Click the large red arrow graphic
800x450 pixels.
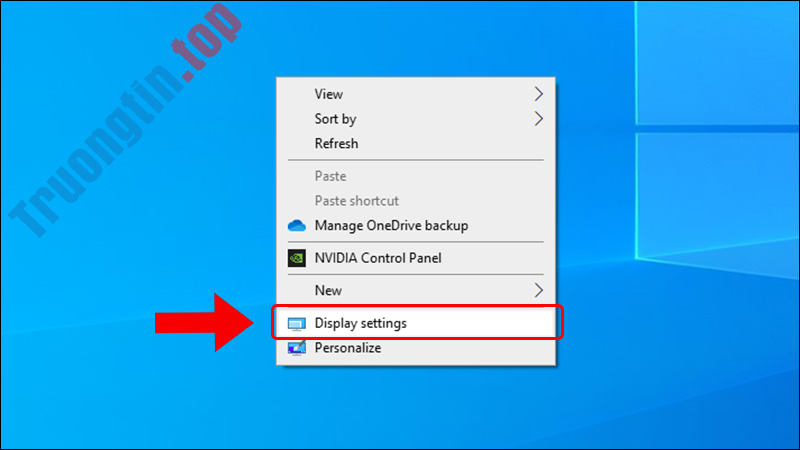coord(204,322)
